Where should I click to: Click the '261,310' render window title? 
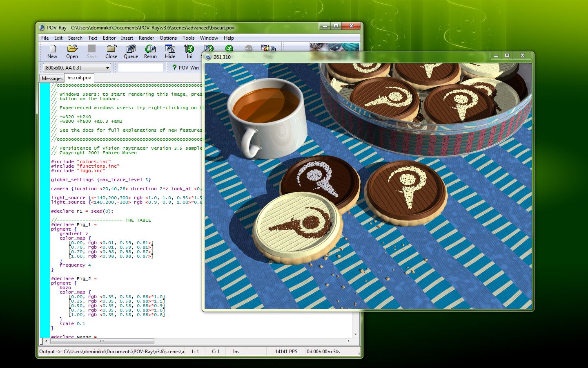click(222, 57)
